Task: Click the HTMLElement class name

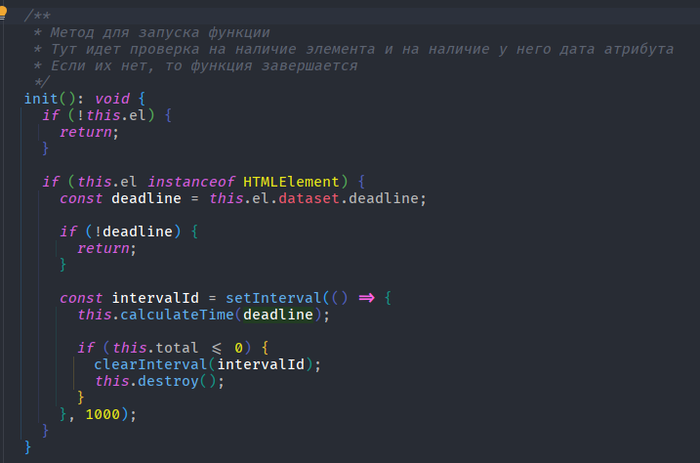Action: tap(294, 181)
